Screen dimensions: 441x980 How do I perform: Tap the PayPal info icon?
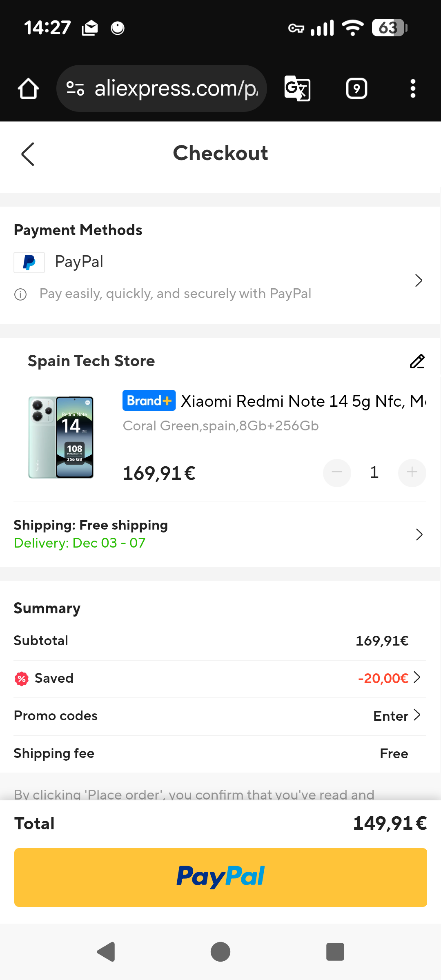click(x=20, y=294)
